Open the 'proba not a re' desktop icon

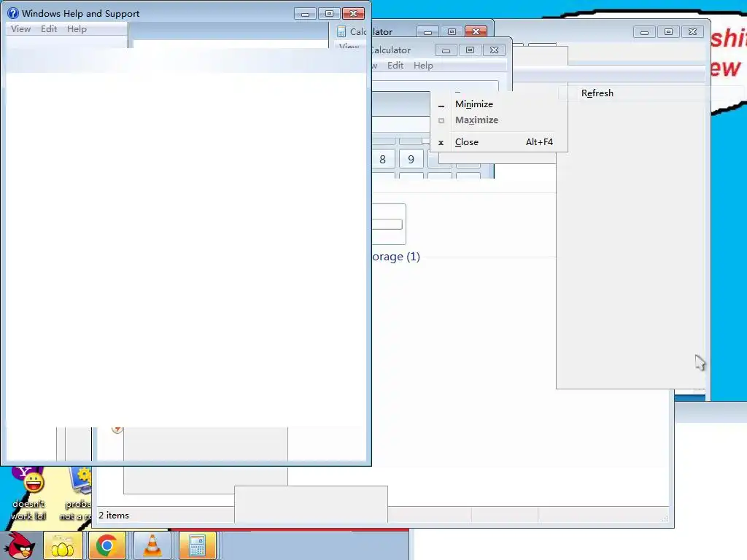[x=76, y=495]
